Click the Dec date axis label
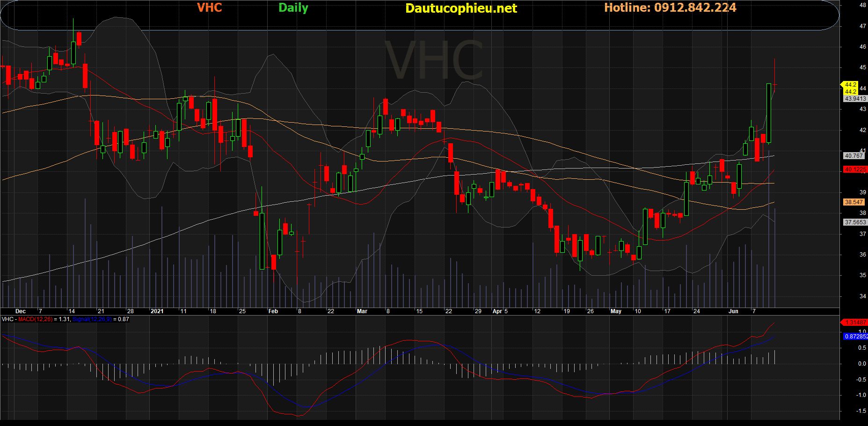The width and height of the screenshot is (868, 426). pyautogui.click(x=21, y=311)
